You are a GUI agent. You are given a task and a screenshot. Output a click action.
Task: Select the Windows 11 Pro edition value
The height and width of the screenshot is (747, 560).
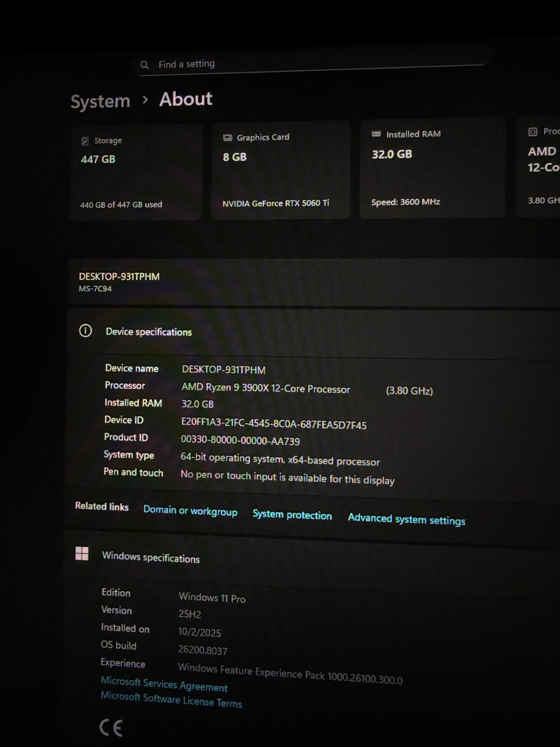[212, 598]
